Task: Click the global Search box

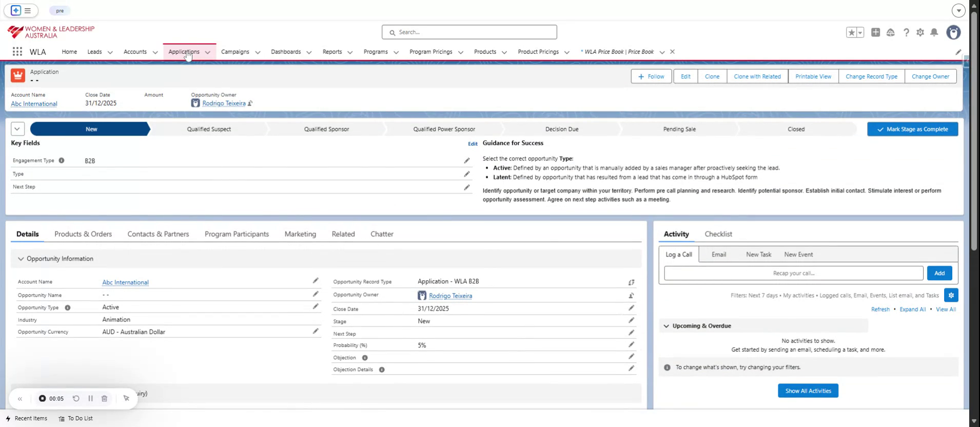Action: 469,32
